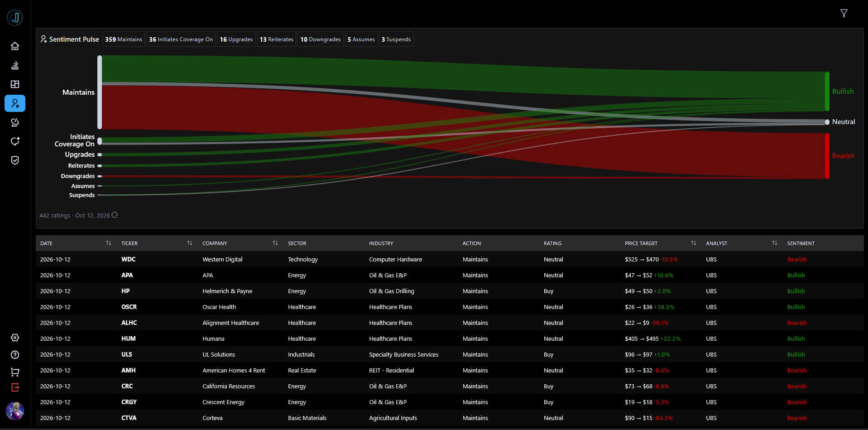Click the CTVA ticker cell

[129, 418]
